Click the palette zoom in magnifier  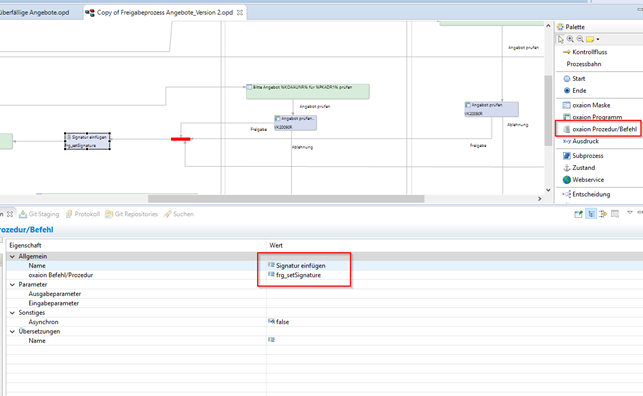point(570,39)
